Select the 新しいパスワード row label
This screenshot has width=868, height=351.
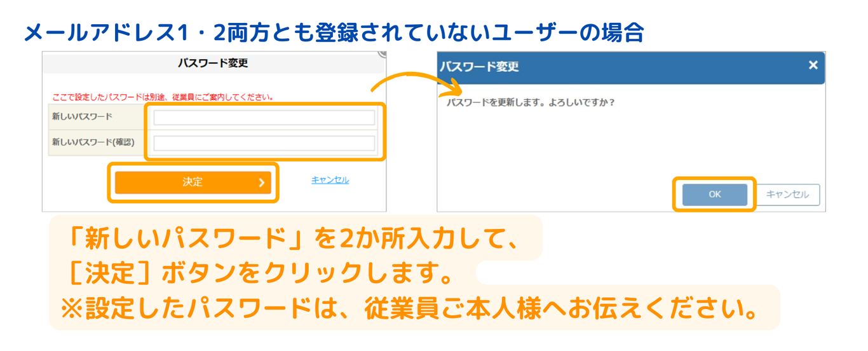[82, 116]
